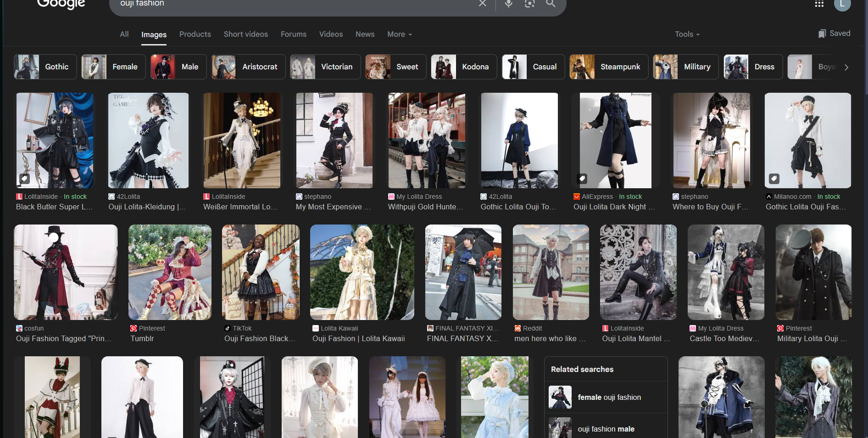
Task: Submit search with magnifying glass icon
Action: (x=551, y=3)
